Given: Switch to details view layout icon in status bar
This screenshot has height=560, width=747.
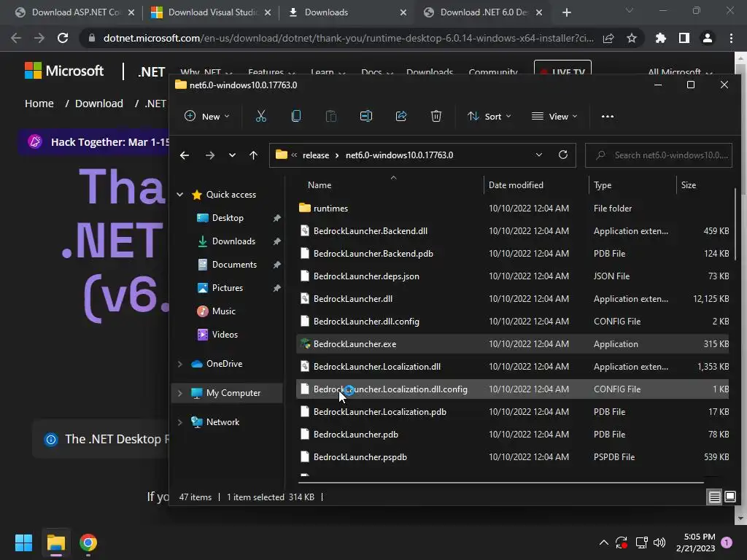Looking at the screenshot, I should [715, 497].
